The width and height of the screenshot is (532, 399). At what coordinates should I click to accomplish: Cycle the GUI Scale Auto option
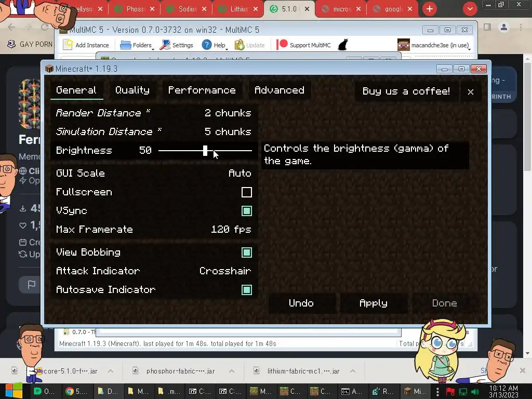(154, 174)
